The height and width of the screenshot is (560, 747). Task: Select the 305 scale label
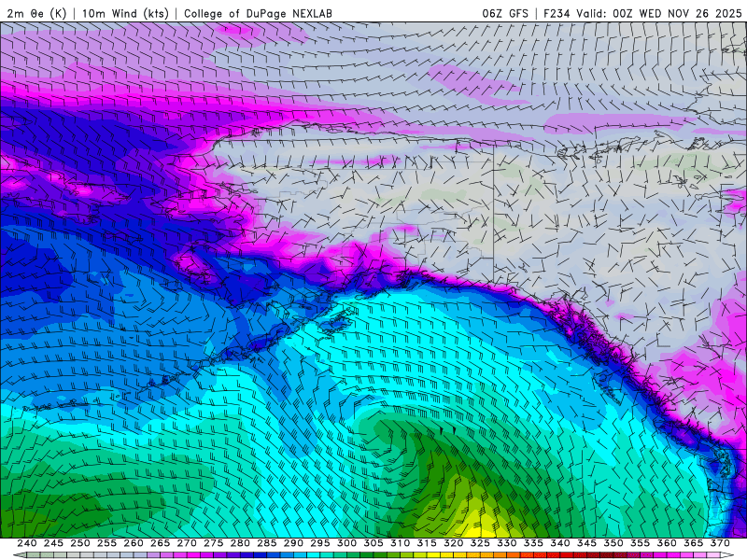point(373,543)
